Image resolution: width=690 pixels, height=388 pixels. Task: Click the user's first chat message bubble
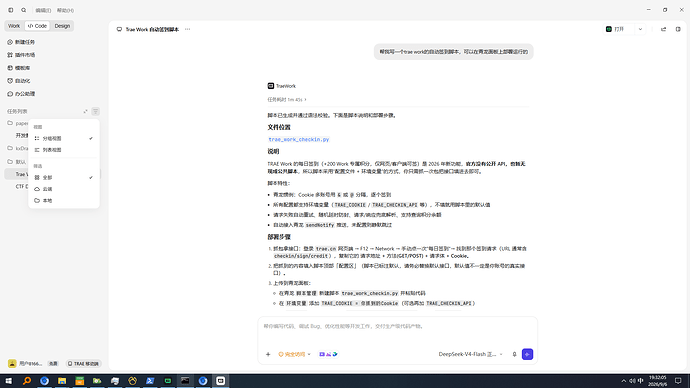click(453, 52)
